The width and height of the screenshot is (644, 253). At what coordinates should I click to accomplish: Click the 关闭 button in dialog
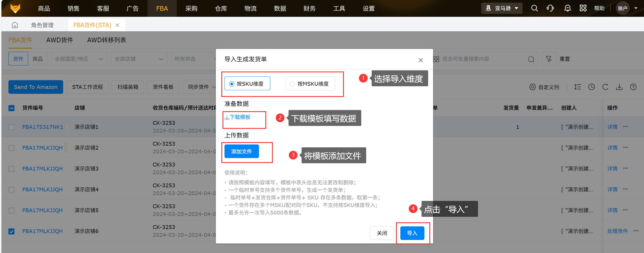point(382,233)
